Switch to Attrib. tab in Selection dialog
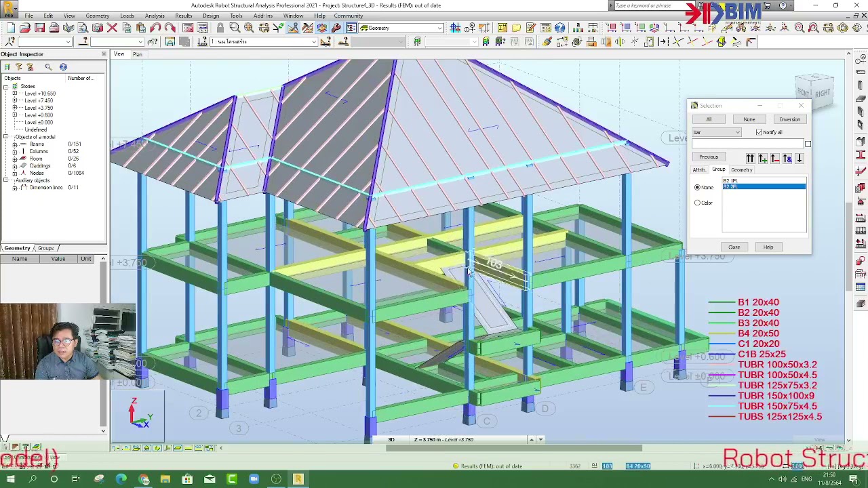868x488 pixels. 699,169
